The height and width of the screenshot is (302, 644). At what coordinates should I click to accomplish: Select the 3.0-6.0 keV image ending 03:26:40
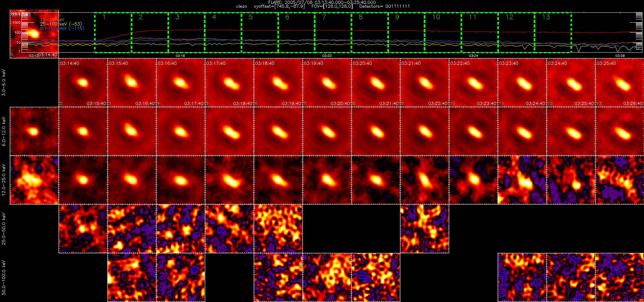620,82
